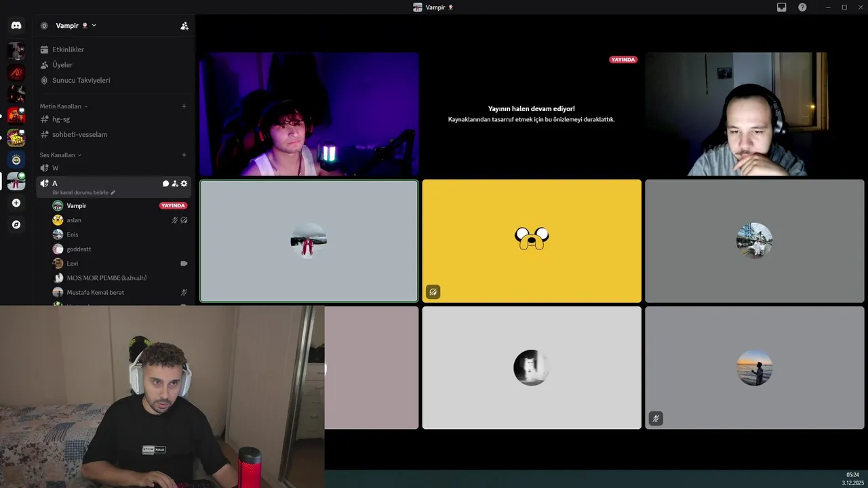Focus light tile with black-and-white avatar
The image size is (868, 488).
(x=532, y=368)
